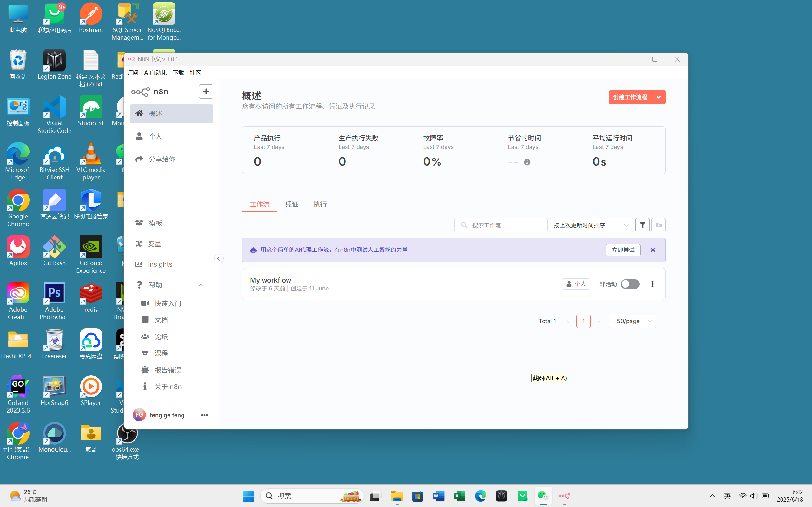This screenshot has height=507, width=812.
Task: Open 分享给你 shared with you
Action: (x=171, y=159)
